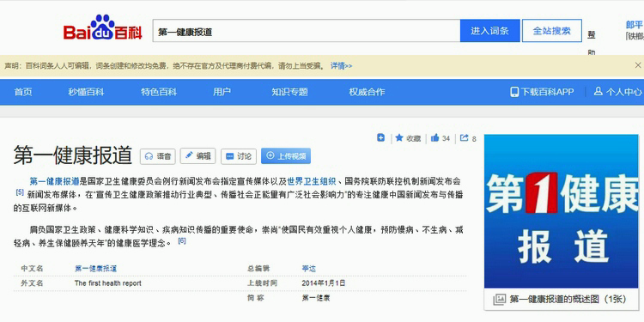Click the search input with 第一健康报道

(307, 31)
